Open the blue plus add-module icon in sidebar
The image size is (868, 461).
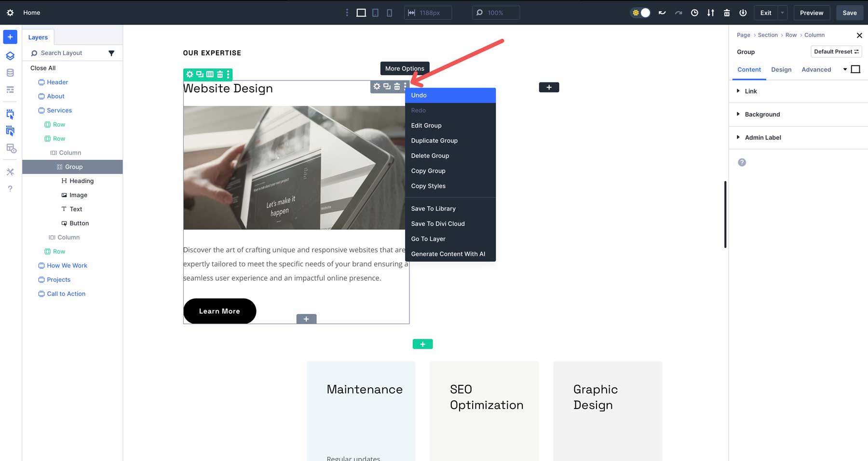coord(10,37)
